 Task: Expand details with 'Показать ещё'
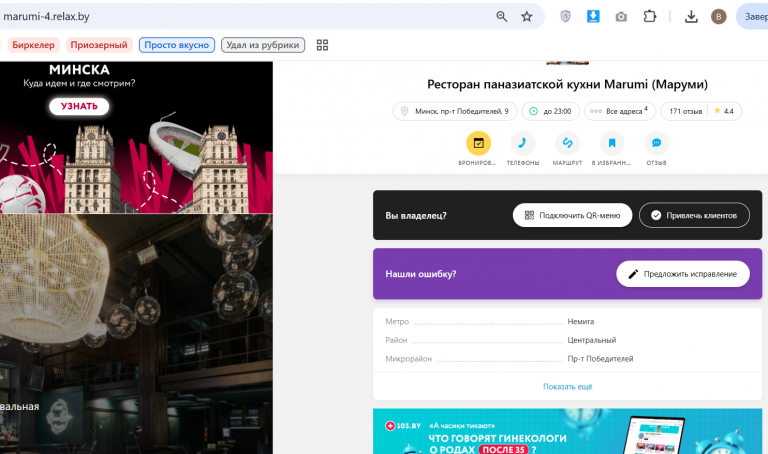(x=567, y=387)
